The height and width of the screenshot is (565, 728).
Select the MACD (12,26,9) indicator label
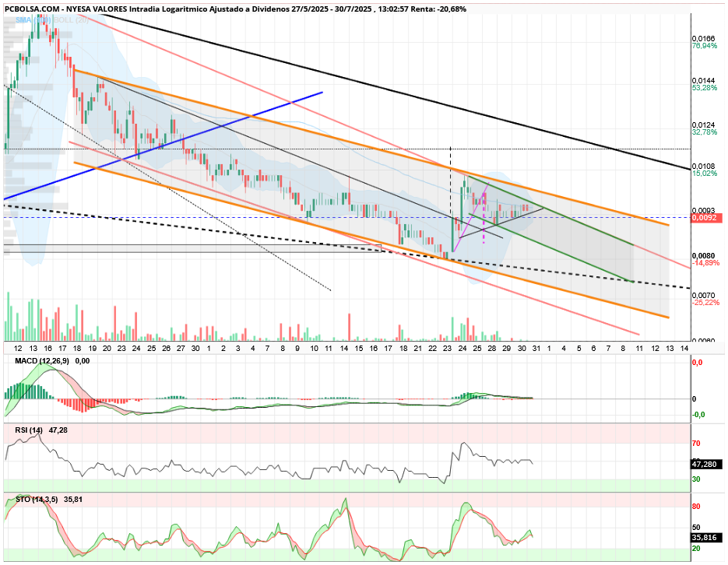pos(42,361)
